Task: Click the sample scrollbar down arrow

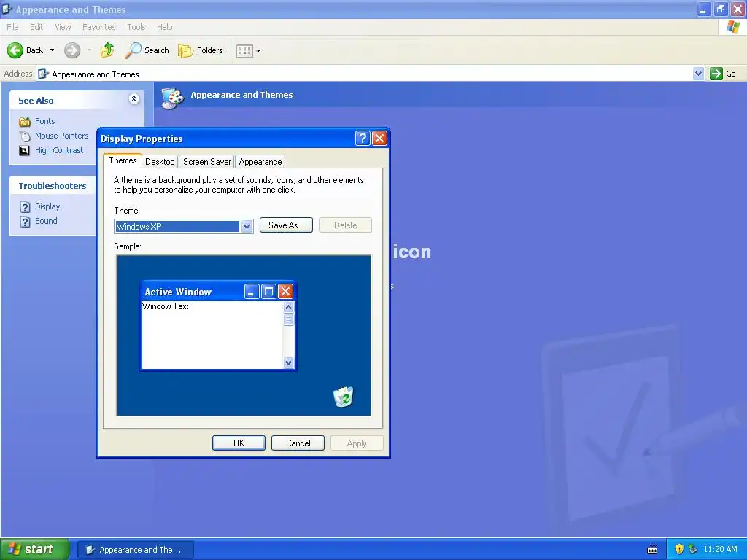Action: coord(288,363)
